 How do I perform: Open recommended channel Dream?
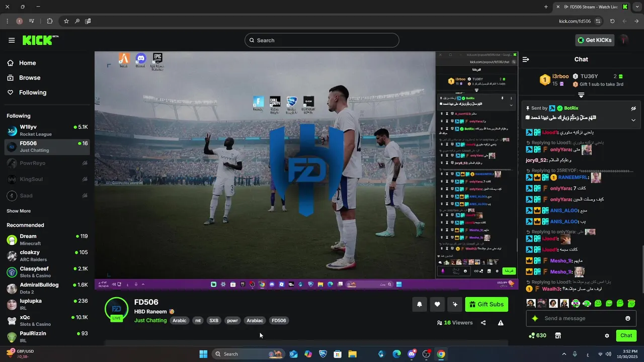[47, 239]
